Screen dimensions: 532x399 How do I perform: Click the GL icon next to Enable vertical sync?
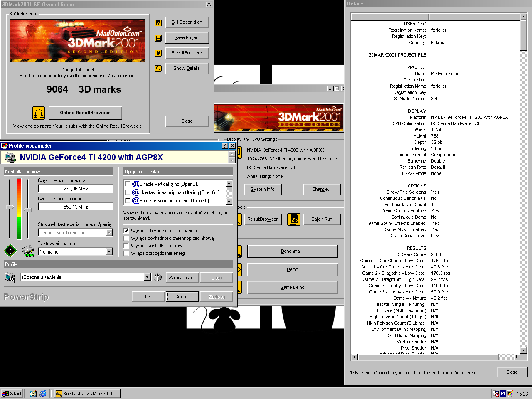135,184
